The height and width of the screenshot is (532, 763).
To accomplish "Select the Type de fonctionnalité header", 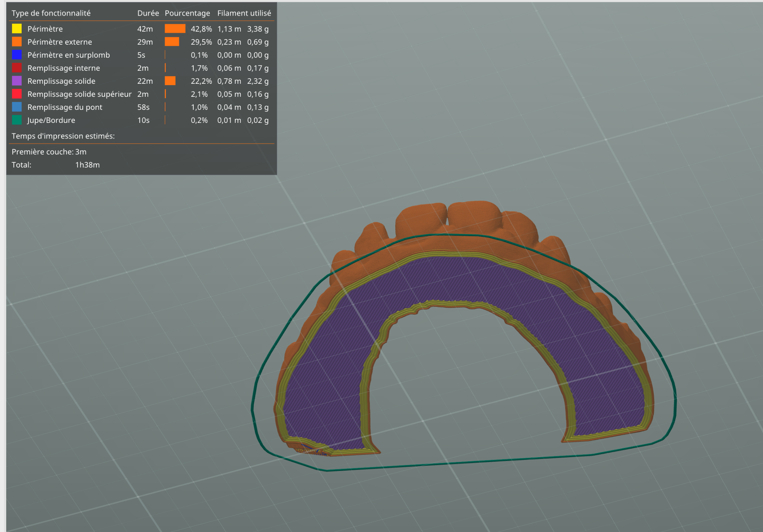I will (x=51, y=13).
